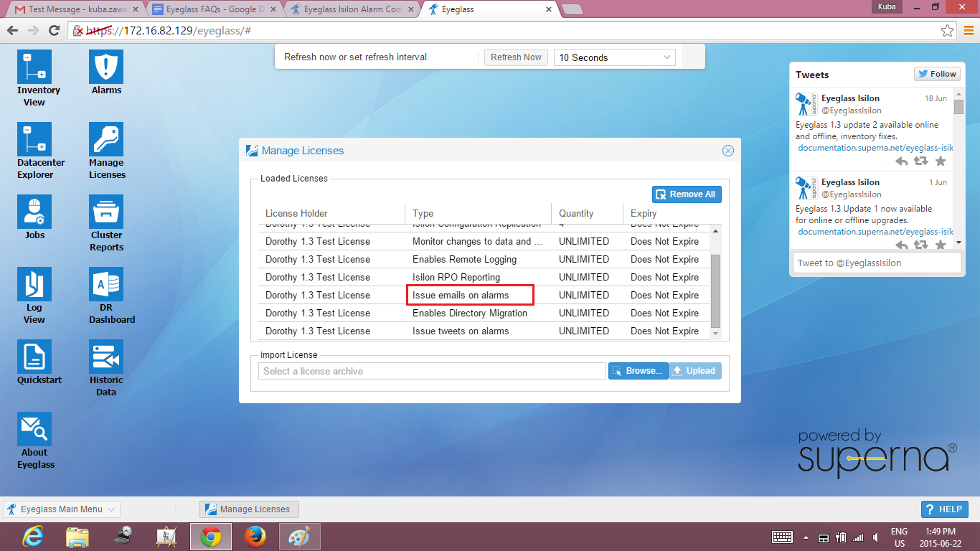Click the license archive input field

pyautogui.click(x=432, y=371)
